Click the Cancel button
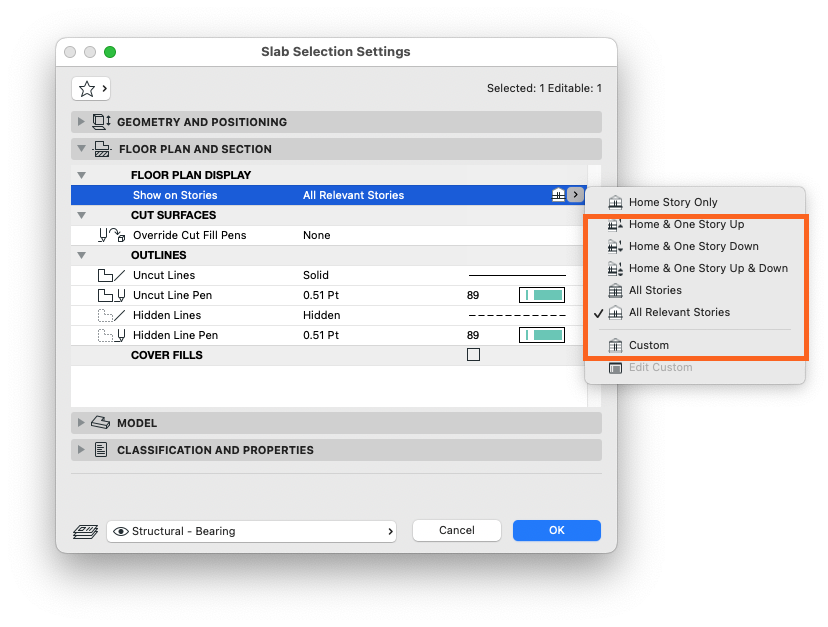Viewport: 828px width, 627px height. 457,530
